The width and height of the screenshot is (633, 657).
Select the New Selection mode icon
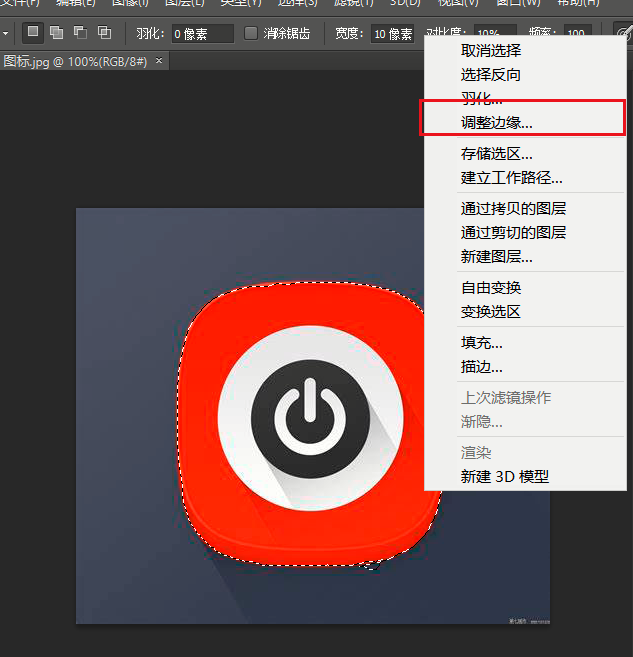(x=33, y=33)
